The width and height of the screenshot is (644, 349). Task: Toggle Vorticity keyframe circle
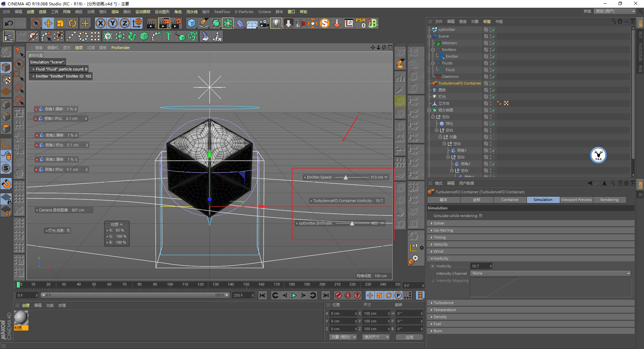pos(433,266)
